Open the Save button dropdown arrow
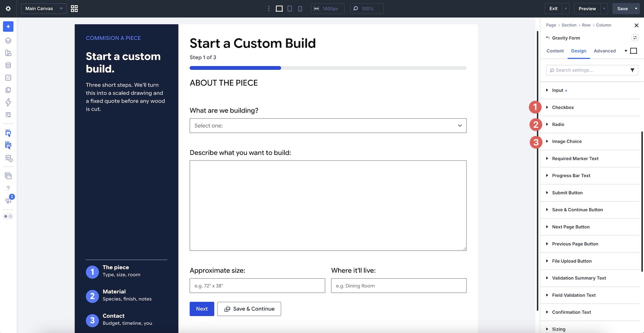Viewport: 644px width, 333px height. click(636, 9)
